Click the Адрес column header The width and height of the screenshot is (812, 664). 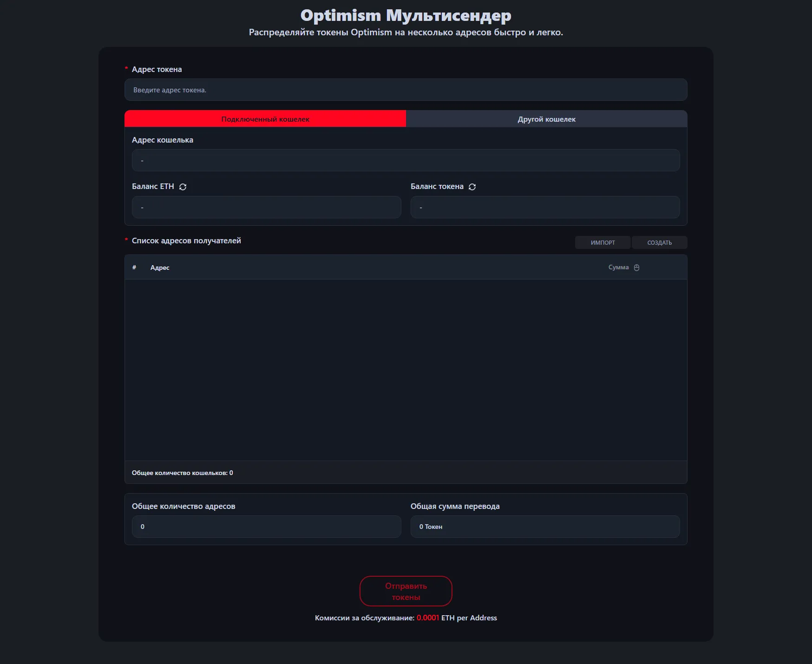pyautogui.click(x=160, y=267)
